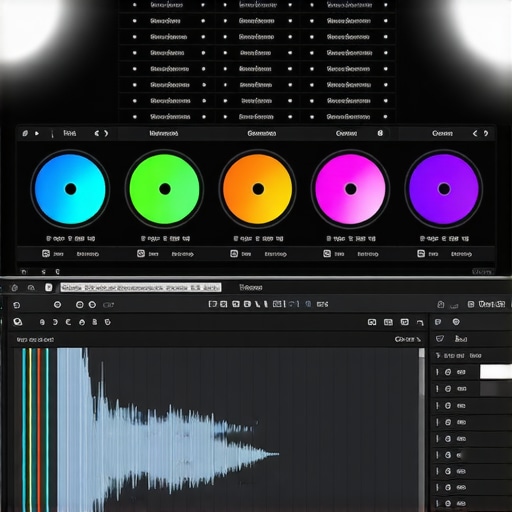This screenshot has width=512, height=512.
Task: Click the waveform panel's title text at its left
Action: click(35, 340)
